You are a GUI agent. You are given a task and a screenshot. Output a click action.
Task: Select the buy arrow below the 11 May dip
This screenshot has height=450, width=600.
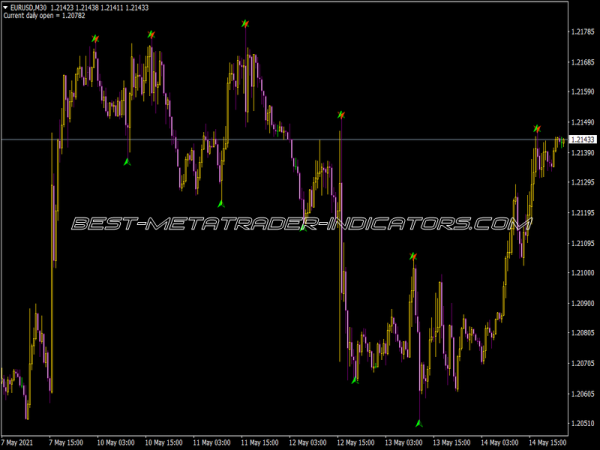[x=221, y=204]
